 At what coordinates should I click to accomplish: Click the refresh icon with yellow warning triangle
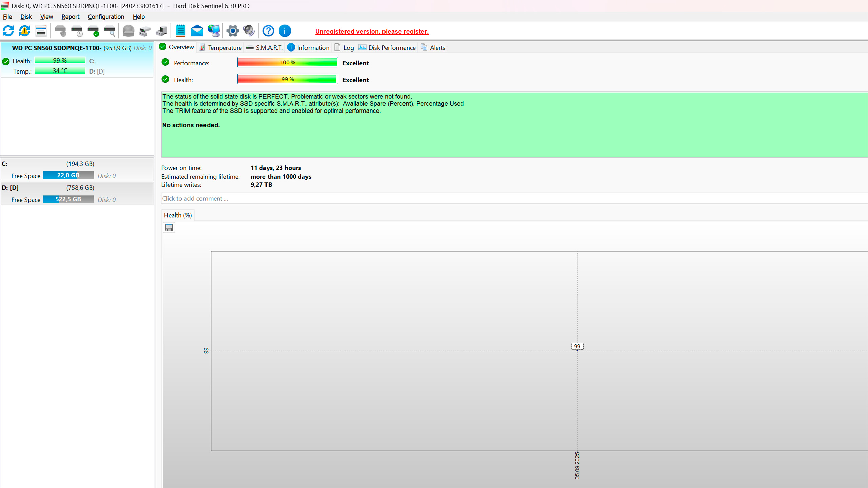[24, 31]
